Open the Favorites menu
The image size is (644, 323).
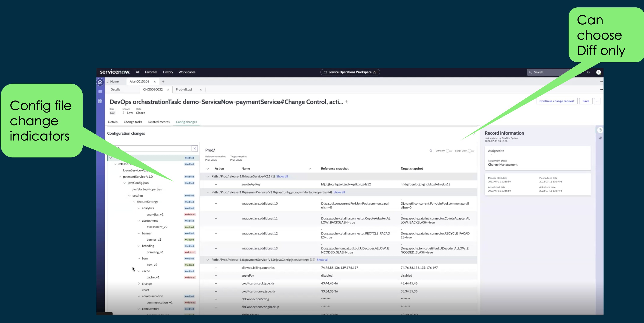pyautogui.click(x=151, y=72)
